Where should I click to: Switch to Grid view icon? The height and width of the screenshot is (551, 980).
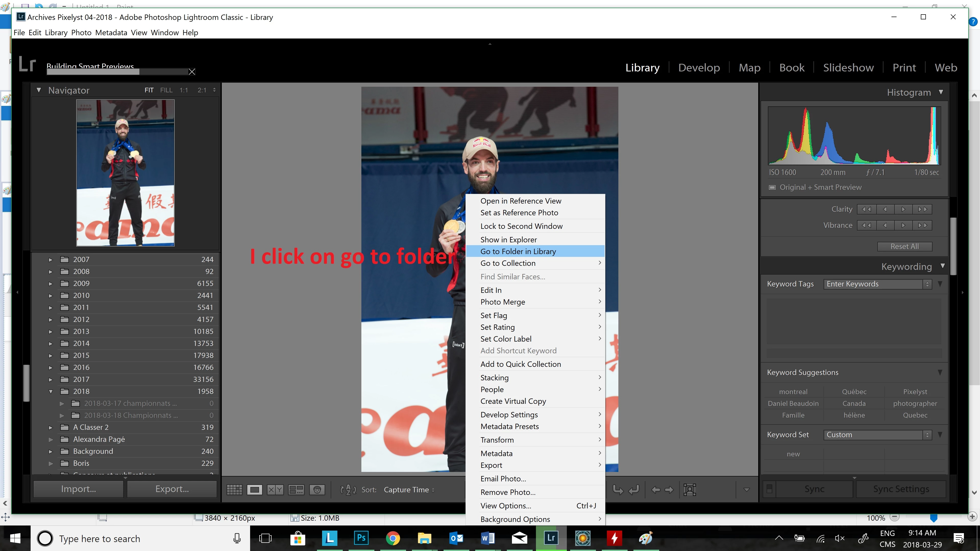click(234, 490)
